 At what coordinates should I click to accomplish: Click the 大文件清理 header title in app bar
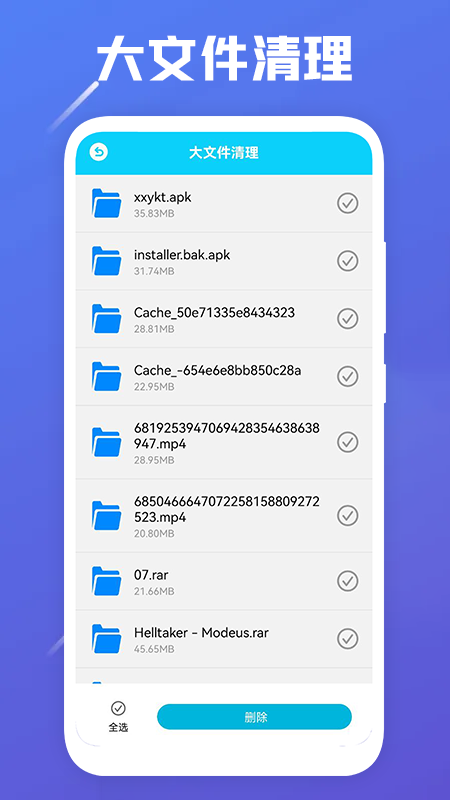tap(224, 153)
